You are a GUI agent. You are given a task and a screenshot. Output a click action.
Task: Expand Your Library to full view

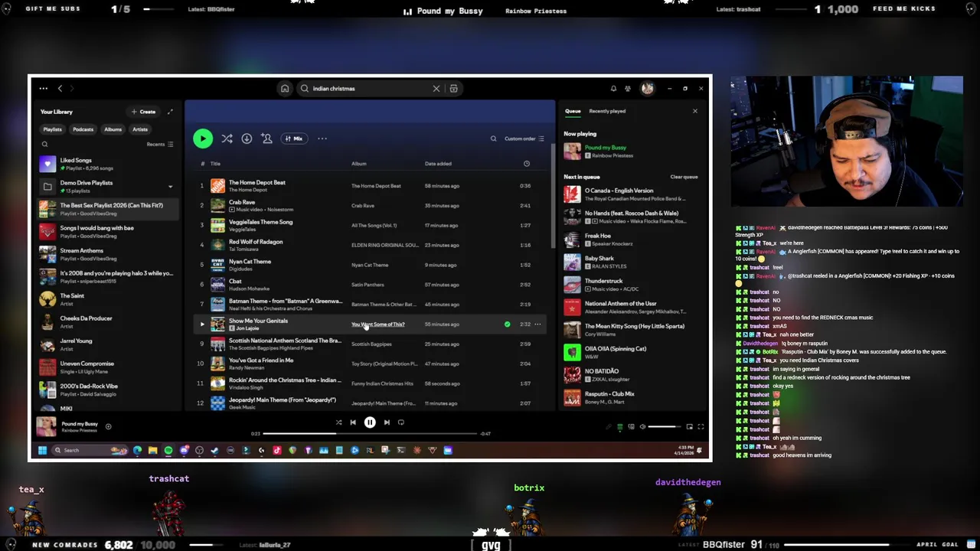[x=170, y=112]
